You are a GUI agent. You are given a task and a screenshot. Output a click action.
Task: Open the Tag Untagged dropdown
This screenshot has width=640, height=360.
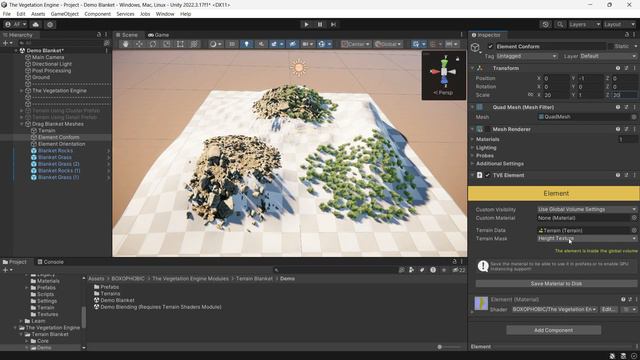point(527,56)
